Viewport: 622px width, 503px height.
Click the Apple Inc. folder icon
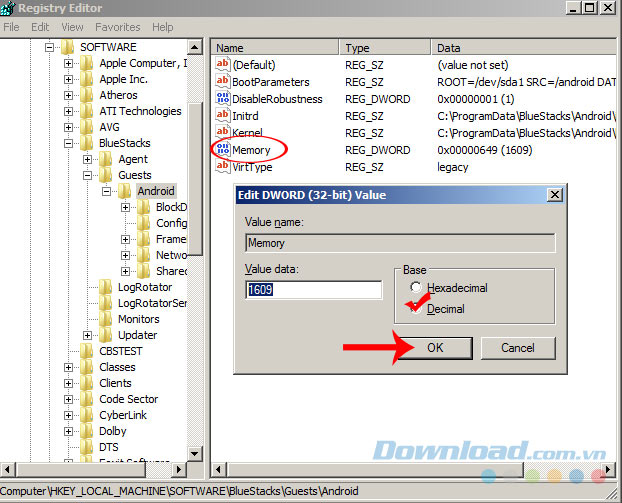(86, 79)
